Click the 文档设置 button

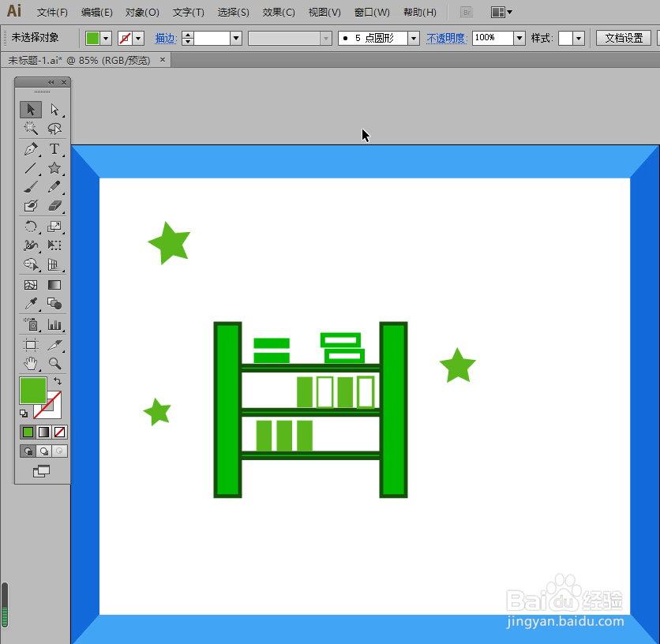624,39
